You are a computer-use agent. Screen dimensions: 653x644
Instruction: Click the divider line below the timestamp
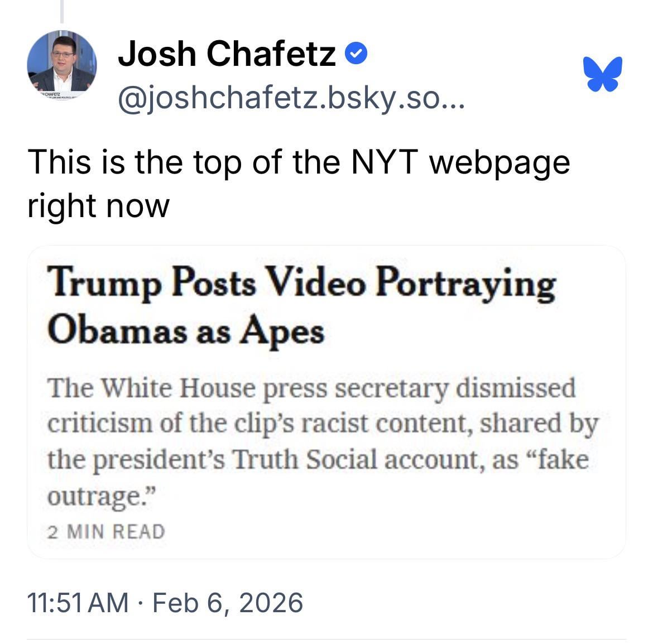(x=326, y=640)
